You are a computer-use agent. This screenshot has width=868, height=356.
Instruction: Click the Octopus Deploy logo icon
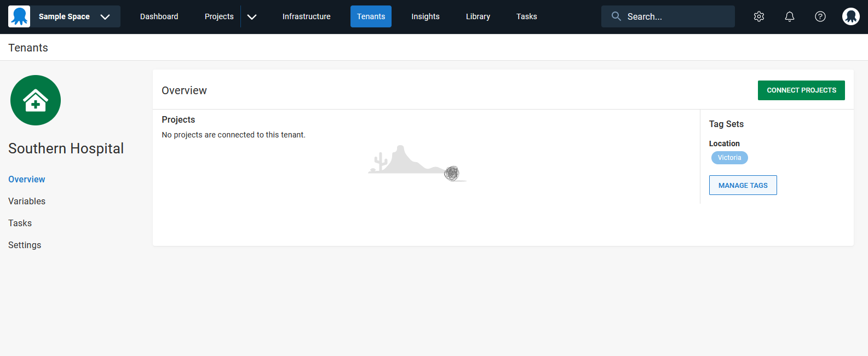(x=19, y=16)
